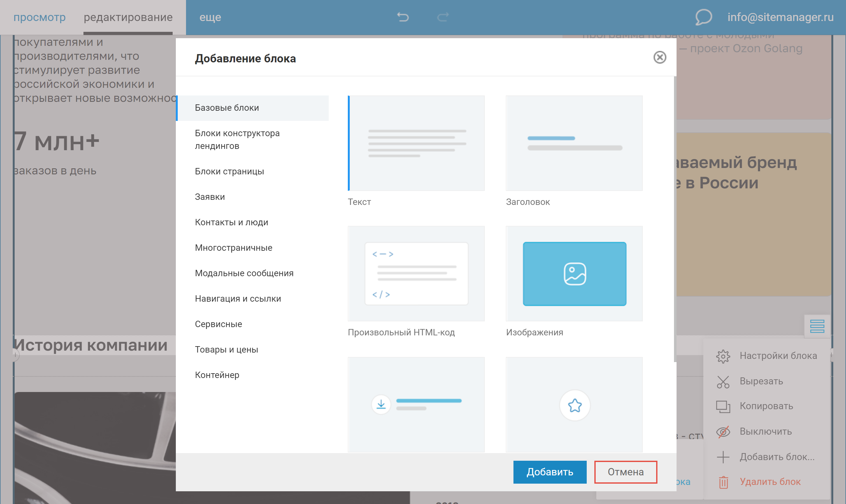This screenshot has height=504, width=846.
Task: Switch to the просмотр tab
Action: tap(39, 17)
